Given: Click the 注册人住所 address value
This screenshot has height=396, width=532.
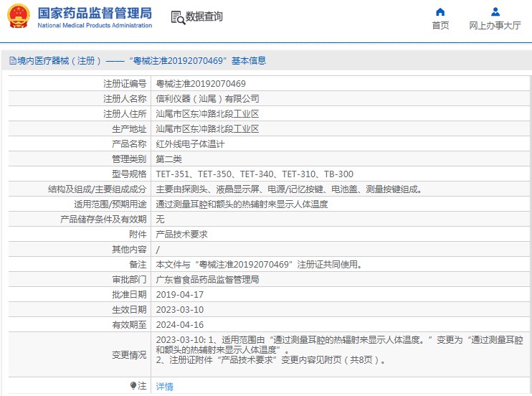Looking at the screenshot, I should tap(207, 114).
